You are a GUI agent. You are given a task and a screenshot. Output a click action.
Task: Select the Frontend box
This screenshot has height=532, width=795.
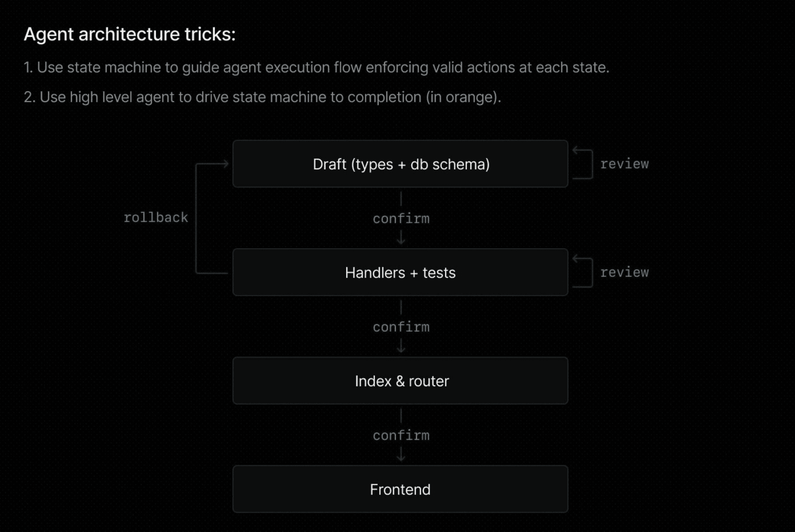[400, 489]
